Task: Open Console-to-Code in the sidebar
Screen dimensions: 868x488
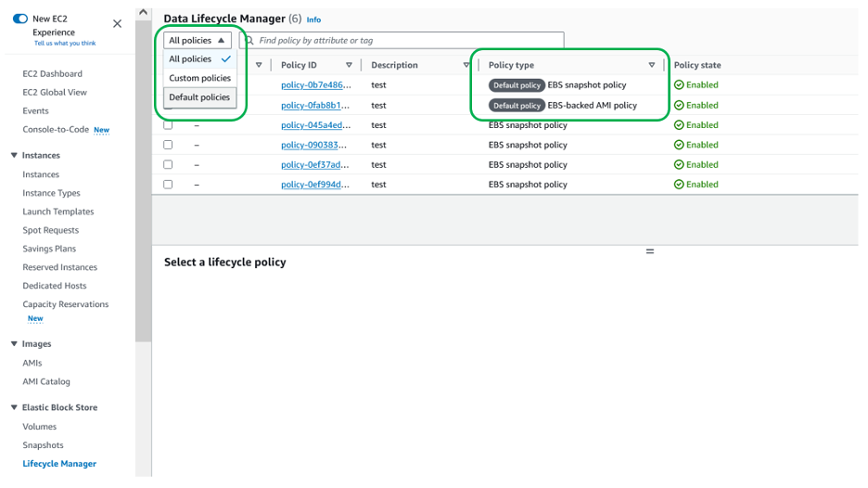Action: tap(56, 129)
